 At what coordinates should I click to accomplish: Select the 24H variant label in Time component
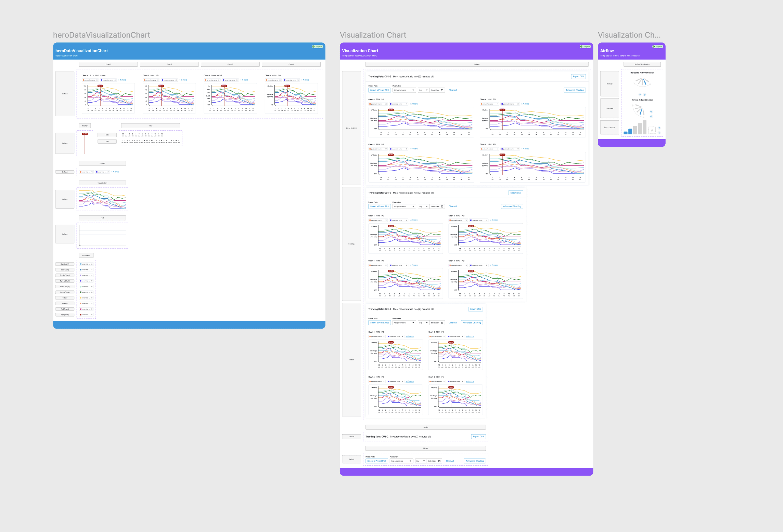click(107, 141)
